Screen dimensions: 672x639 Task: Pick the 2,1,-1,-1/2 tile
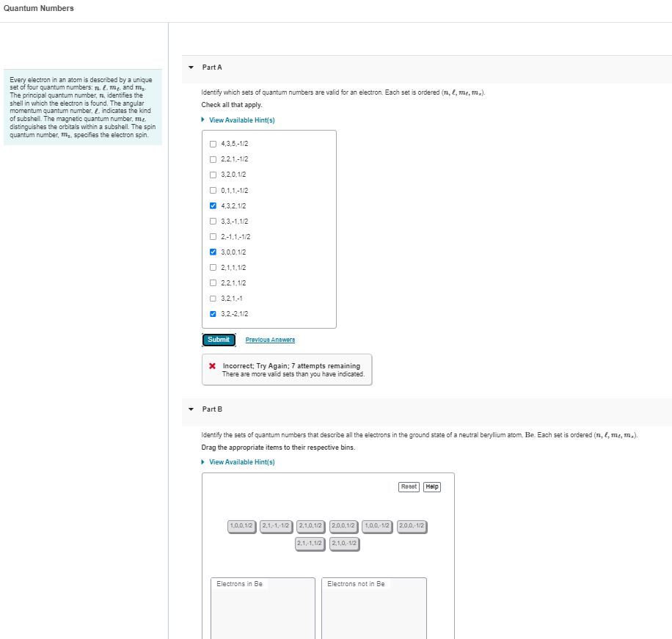276,526
